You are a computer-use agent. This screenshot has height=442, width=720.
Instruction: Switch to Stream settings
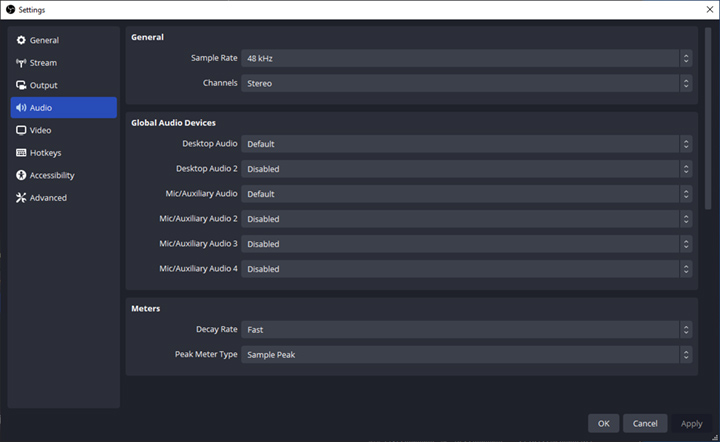coord(64,63)
